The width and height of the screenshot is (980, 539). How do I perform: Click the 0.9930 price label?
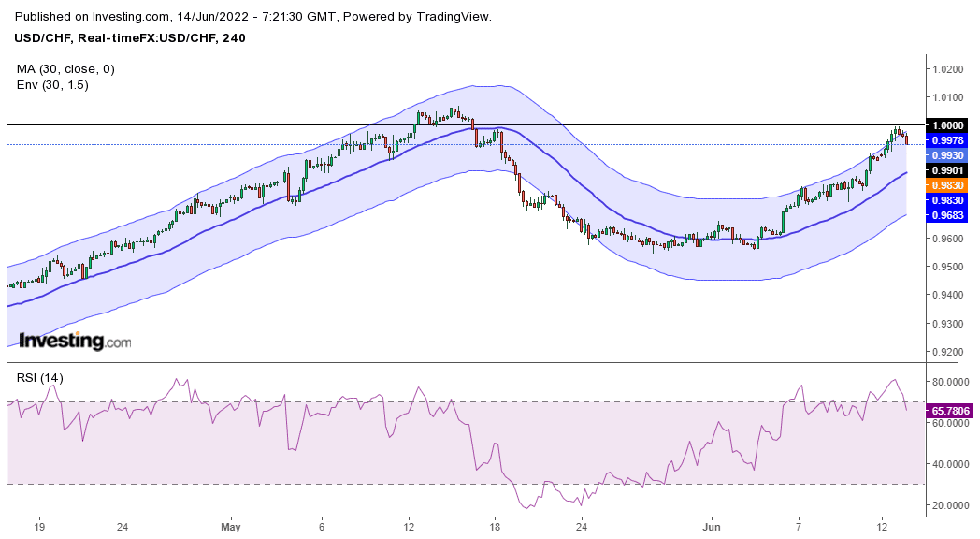pyautogui.click(x=947, y=155)
